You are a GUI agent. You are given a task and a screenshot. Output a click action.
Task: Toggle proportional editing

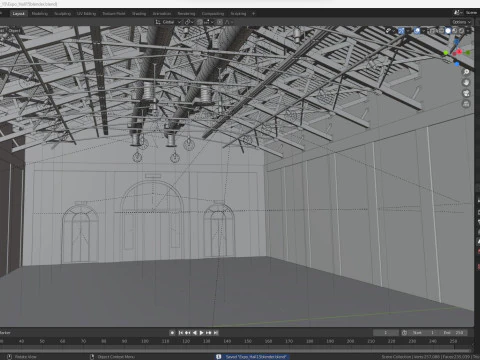(x=220, y=22)
